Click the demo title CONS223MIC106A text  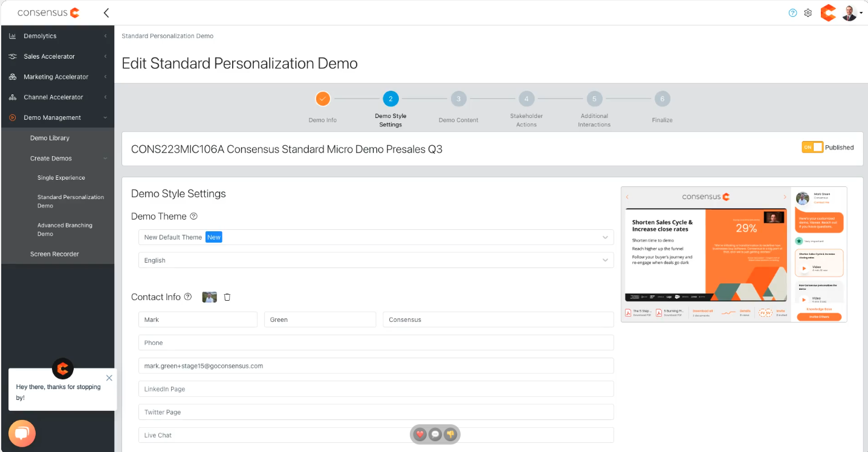[x=287, y=149]
